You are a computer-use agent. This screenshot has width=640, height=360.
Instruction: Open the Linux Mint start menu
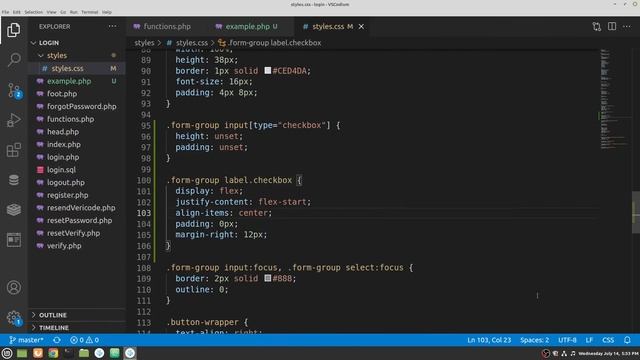click(x=7, y=353)
